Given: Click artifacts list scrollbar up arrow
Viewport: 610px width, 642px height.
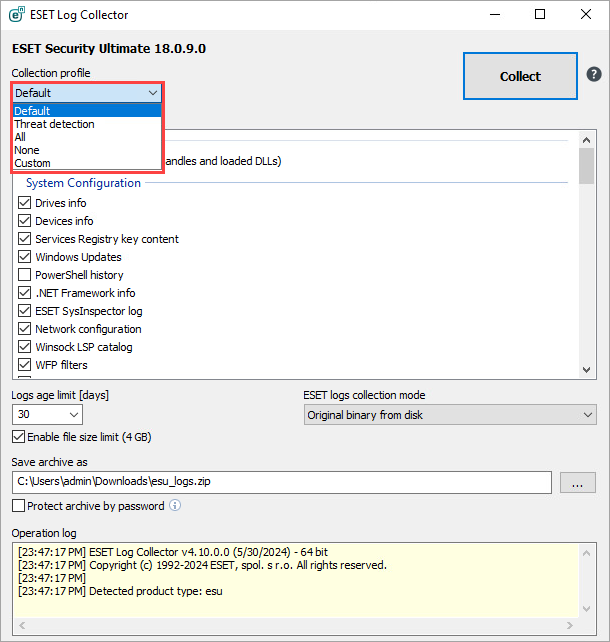Looking at the screenshot, I should [586, 140].
